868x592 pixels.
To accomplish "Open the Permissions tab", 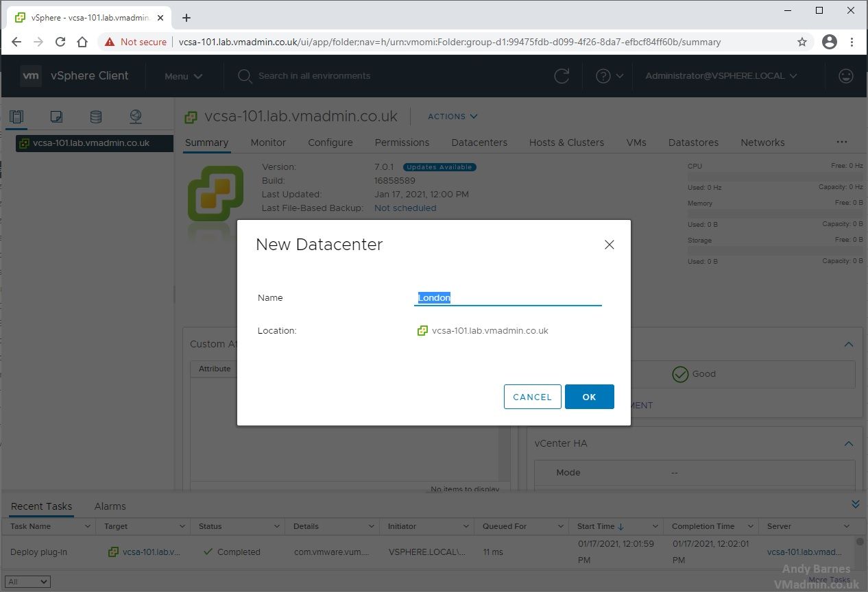I will click(402, 143).
